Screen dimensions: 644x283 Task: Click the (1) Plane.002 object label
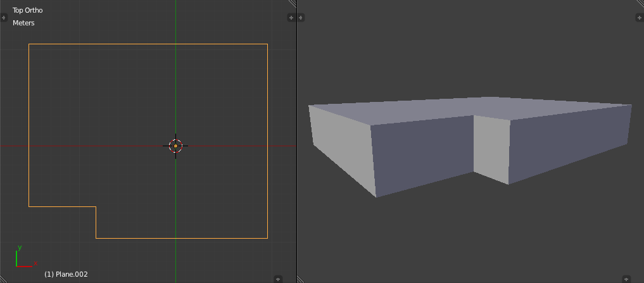click(x=66, y=274)
